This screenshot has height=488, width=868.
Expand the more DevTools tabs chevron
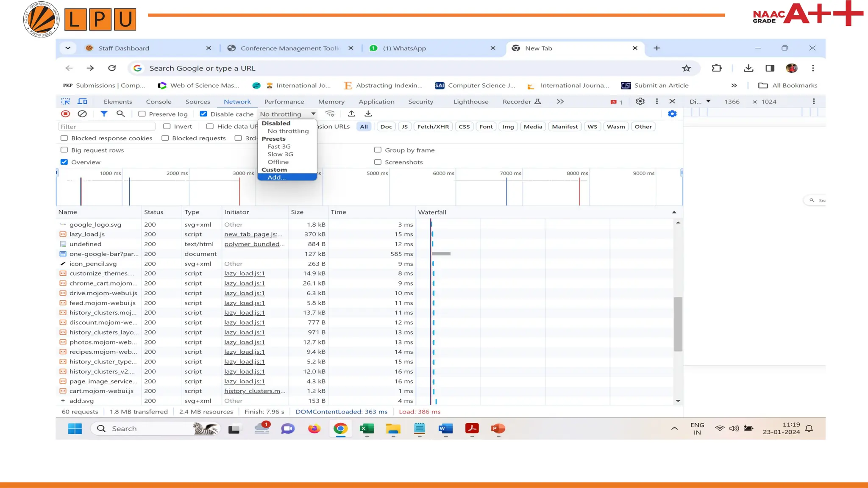click(x=560, y=102)
